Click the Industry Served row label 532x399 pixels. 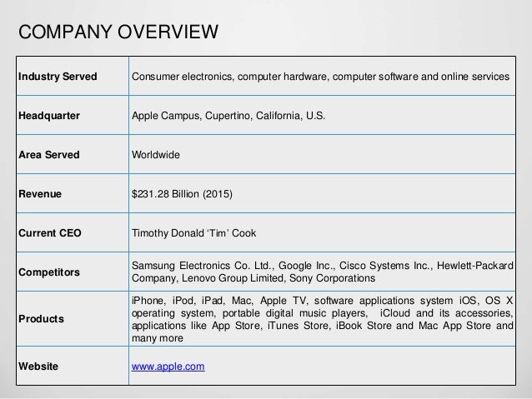click(58, 77)
